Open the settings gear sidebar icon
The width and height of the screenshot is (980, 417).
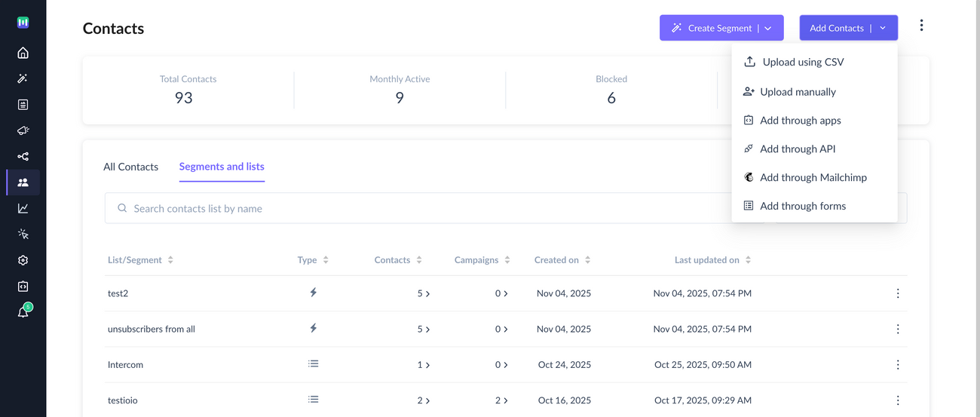click(23, 260)
